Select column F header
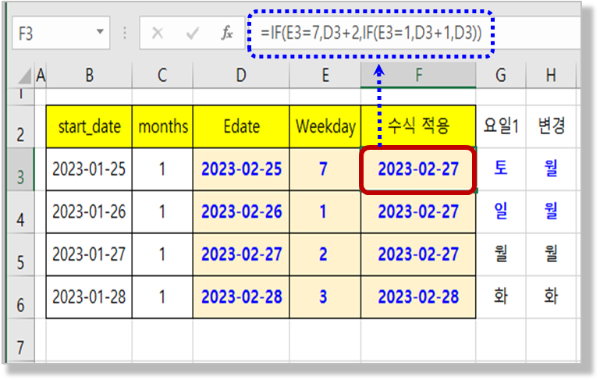The image size is (600, 380). [418, 75]
